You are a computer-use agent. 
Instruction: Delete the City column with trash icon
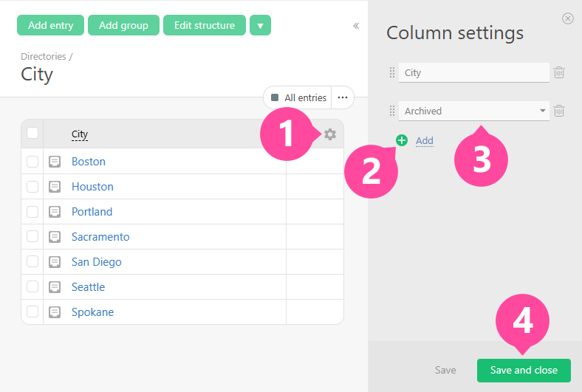(560, 72)
